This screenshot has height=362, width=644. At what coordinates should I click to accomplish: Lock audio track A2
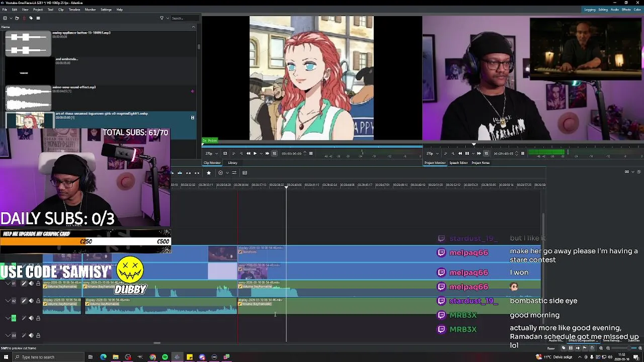click(x=38, y=301)
